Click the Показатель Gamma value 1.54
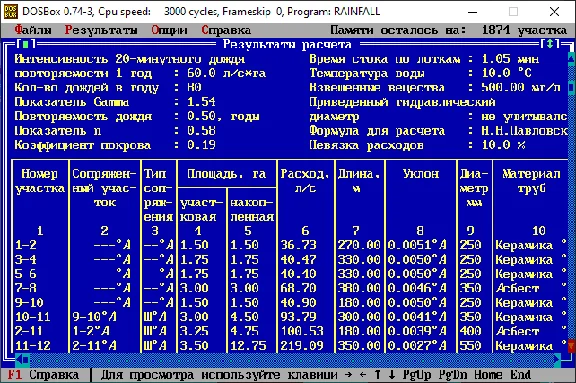 tap(201, 102)
